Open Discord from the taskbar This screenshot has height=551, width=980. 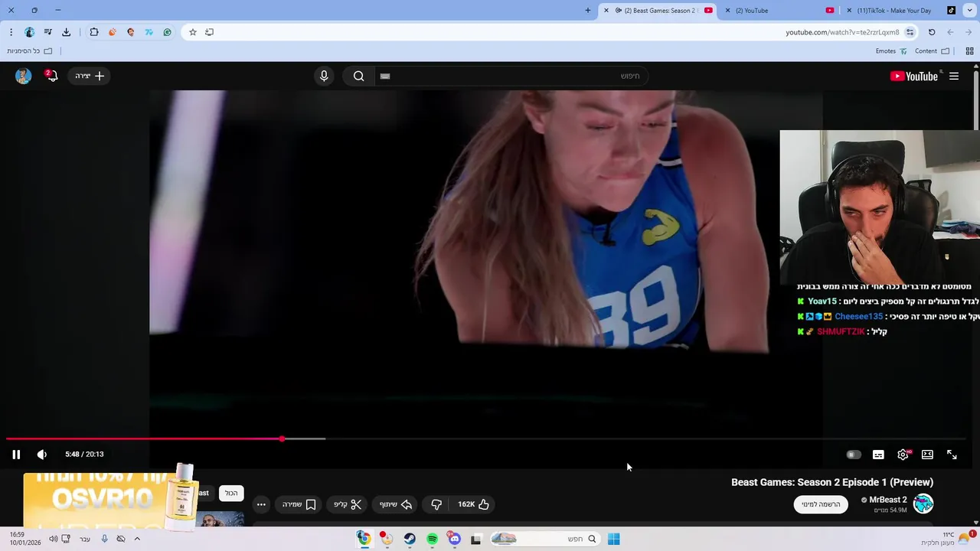point(454,539)
